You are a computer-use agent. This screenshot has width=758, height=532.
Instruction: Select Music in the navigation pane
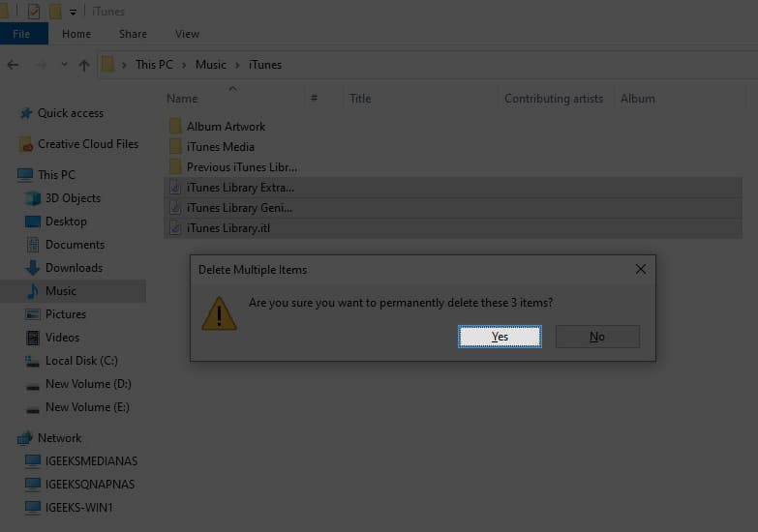click(61, 291)
